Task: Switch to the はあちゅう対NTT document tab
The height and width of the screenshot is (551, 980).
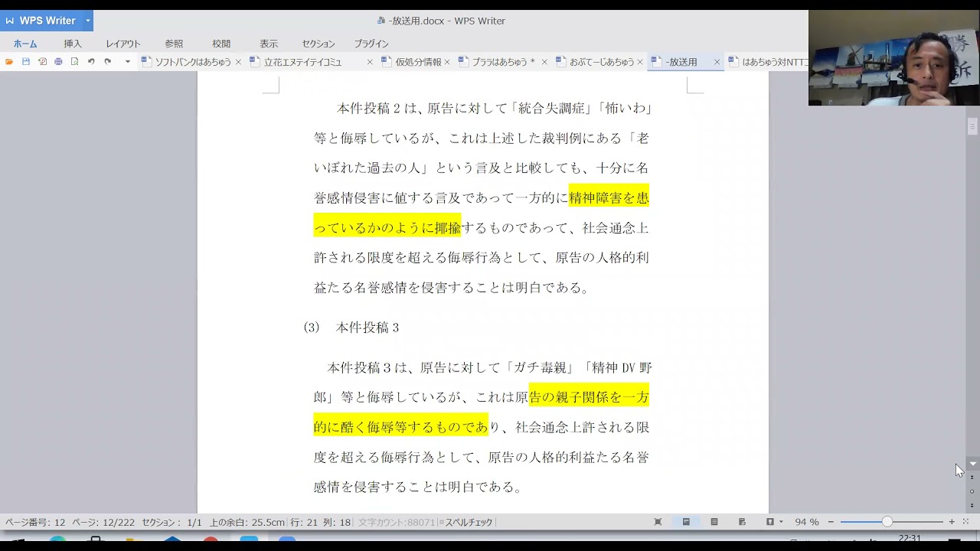Action: point(767,62)
